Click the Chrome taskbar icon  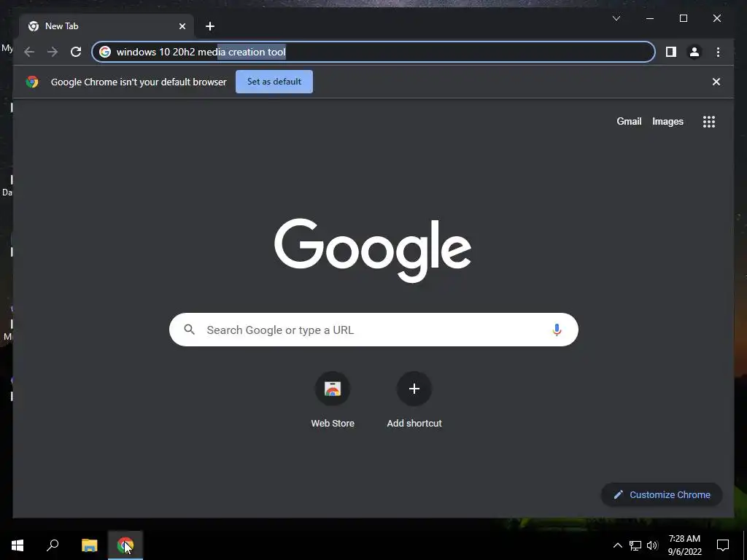125,545
